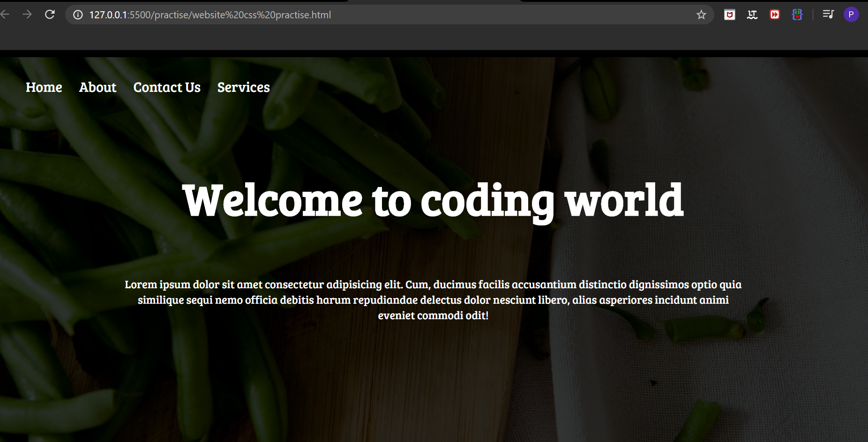The width and height of the screenshot is (868, 442).
Task: Visit the Services nav link
Action: 244,87
